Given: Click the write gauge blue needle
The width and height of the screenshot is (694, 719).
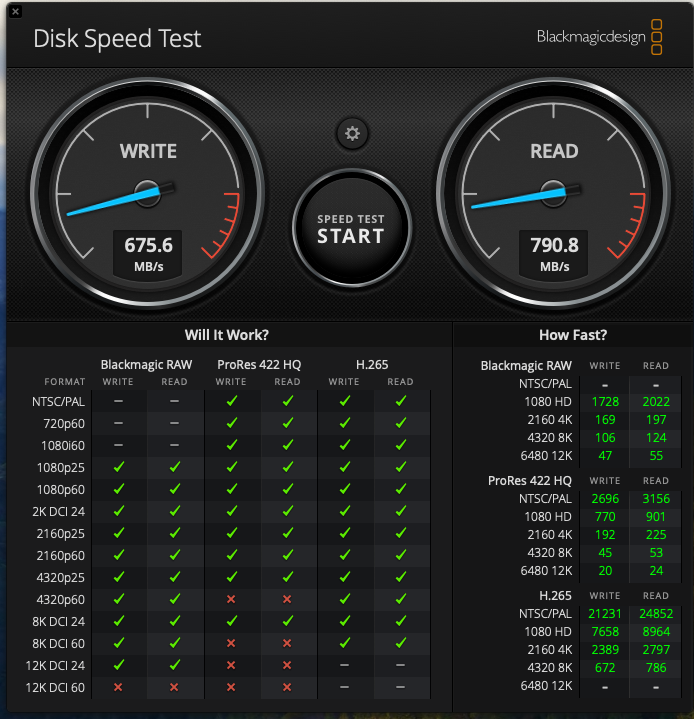Looking at the screenshot, I should point(113,202).
